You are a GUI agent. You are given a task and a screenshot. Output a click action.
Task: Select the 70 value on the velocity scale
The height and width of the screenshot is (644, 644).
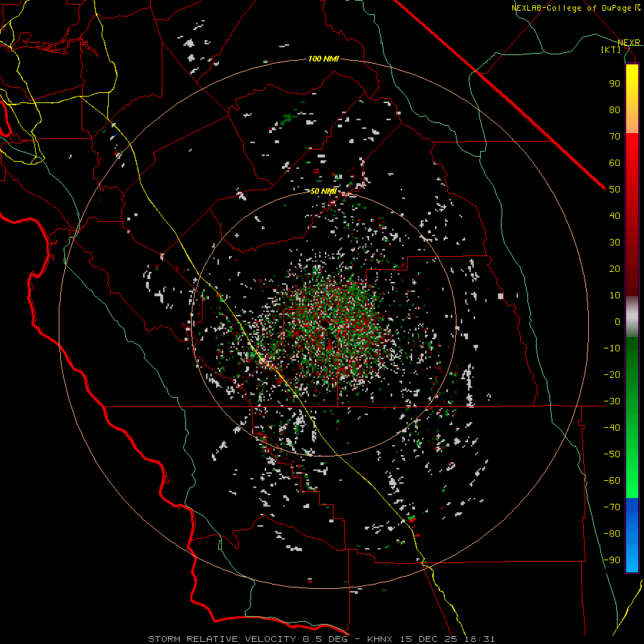[x=615, y=137]
